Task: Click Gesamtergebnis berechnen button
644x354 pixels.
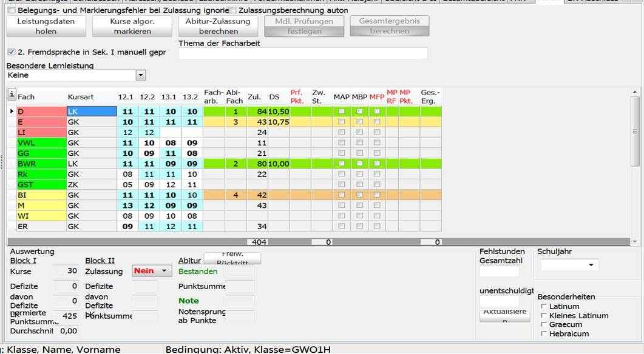Action: (x=389, y=26)
